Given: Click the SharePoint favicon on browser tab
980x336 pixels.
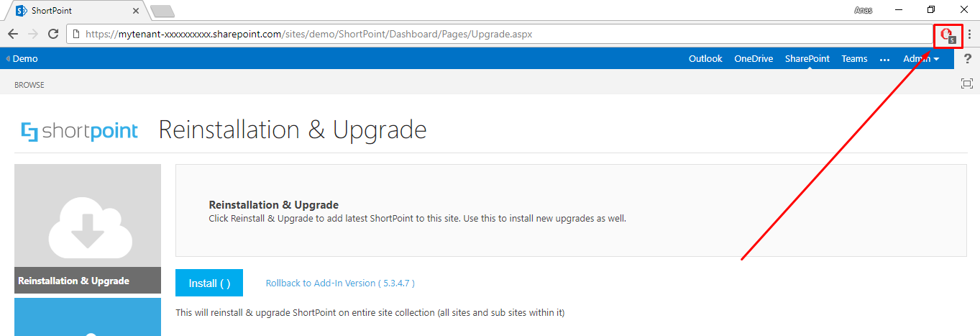Looking at the screenshot, I should (x=21, y=11).
